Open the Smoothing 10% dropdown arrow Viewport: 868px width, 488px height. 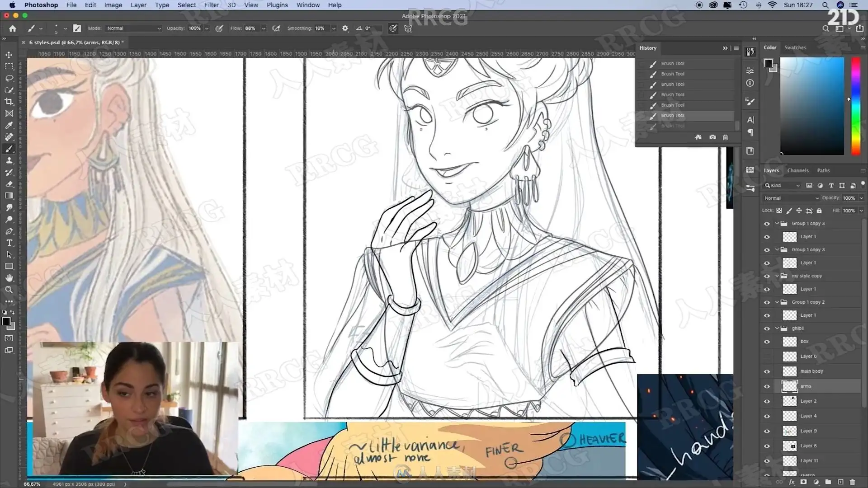[x=334, y=28]
